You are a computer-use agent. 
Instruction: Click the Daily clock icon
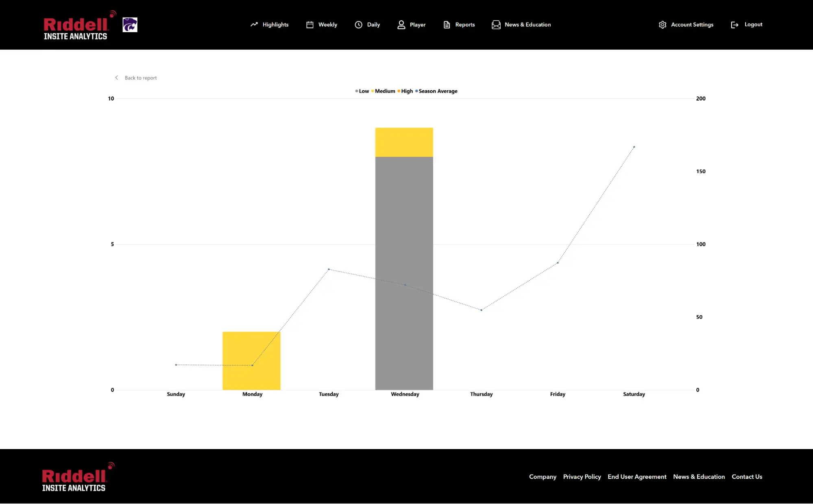[358, 25]
